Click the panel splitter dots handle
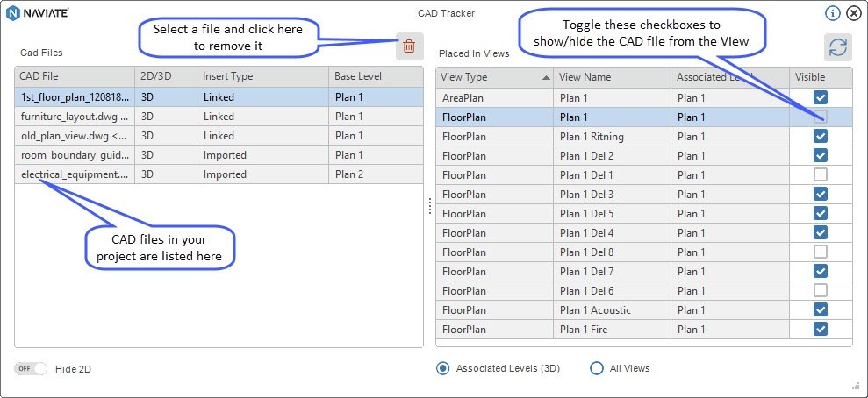This screenshot has height=398, width=868. click(x=430, y=206)
